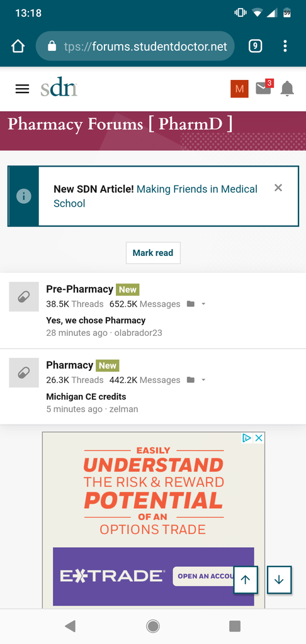The image size is (306, 644).
Task: Open the M user avatar menu
Action: coord(239,89)
